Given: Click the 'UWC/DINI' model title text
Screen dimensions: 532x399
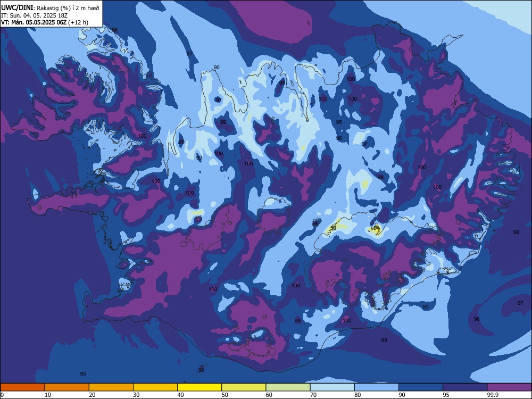Looking at the screenshot, I should (17, 7).
